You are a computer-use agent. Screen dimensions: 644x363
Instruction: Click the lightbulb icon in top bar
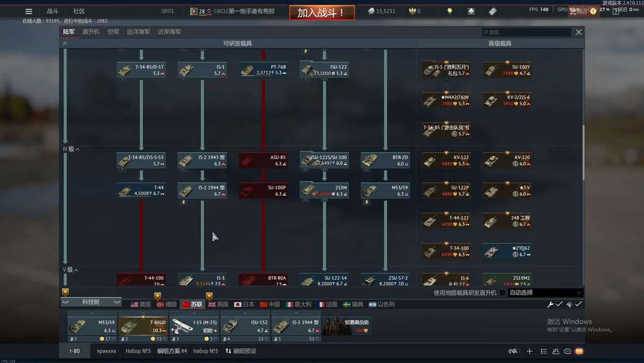[x=450, y=11]
